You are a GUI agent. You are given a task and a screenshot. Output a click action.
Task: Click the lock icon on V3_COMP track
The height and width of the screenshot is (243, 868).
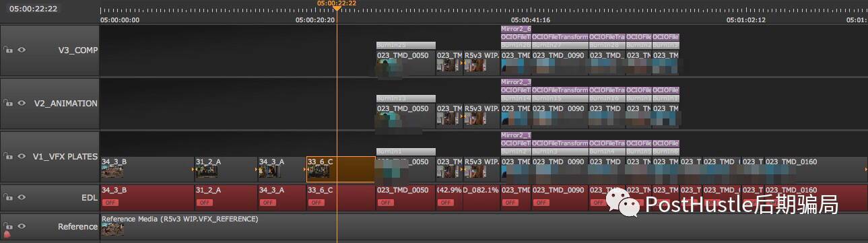click(8, 50)
